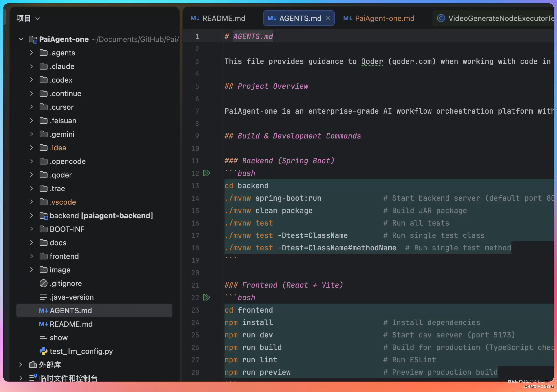This screenshot has height=392, width=557.
Task: Select backend [paiagent-backend] module row
Action: (x=94, y=216)
